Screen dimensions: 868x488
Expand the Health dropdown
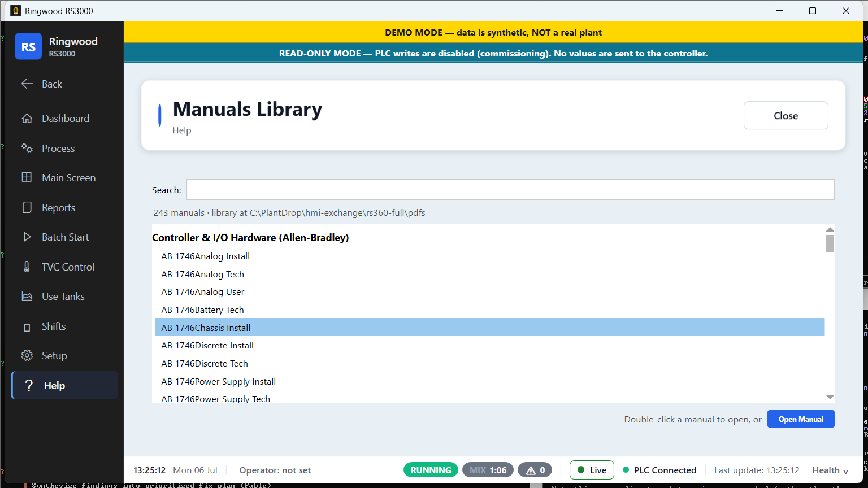click(830, 470)
